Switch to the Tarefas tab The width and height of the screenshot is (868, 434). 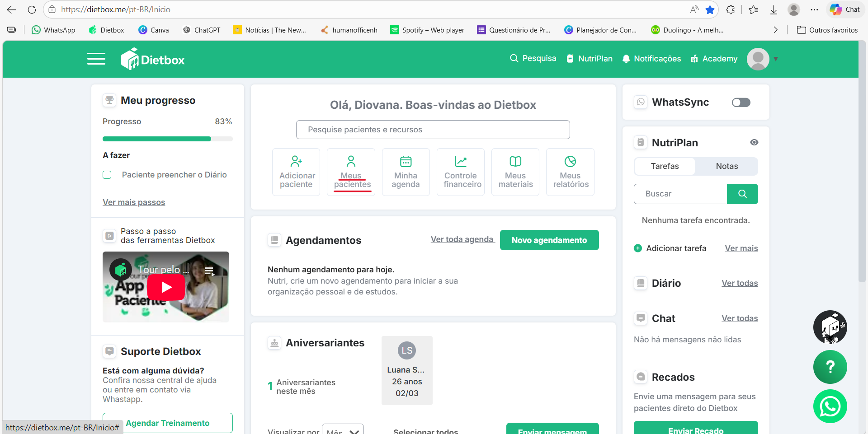[665, 166]
